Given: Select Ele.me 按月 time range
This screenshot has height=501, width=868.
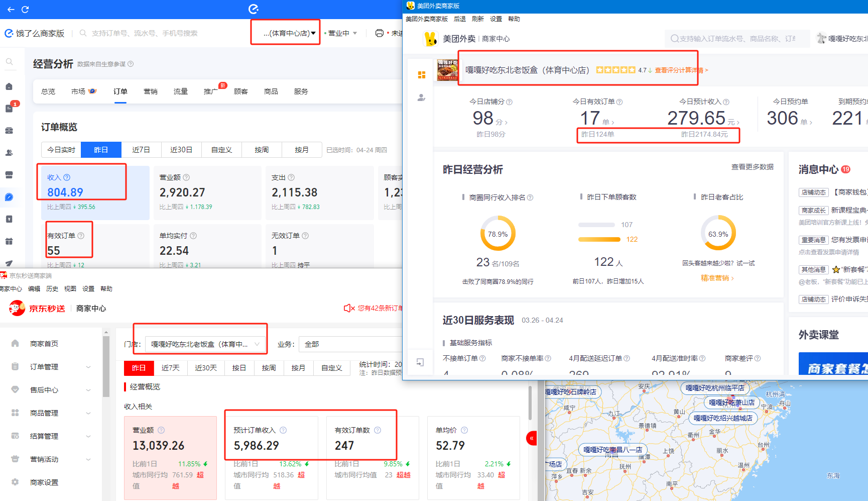Looking at the screenshot, I should click(x=302, y=150).
